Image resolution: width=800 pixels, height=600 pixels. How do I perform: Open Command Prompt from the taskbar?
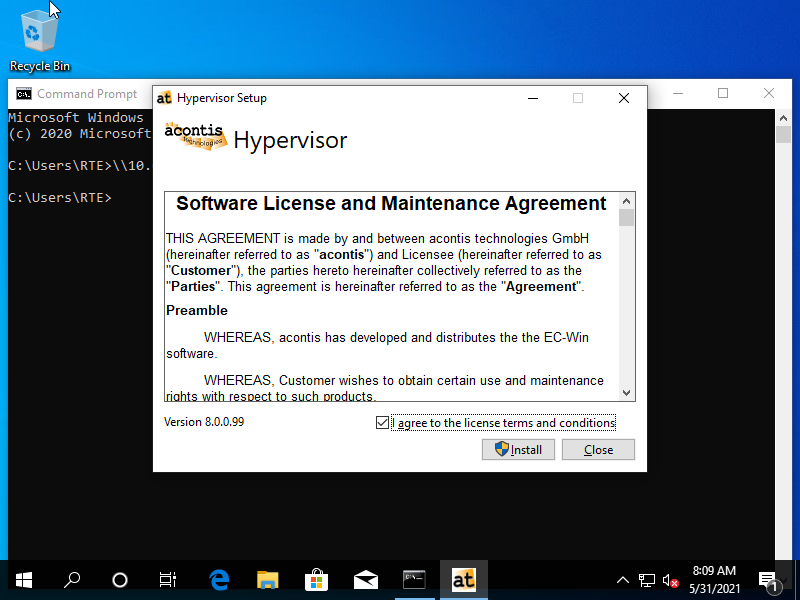414,580
